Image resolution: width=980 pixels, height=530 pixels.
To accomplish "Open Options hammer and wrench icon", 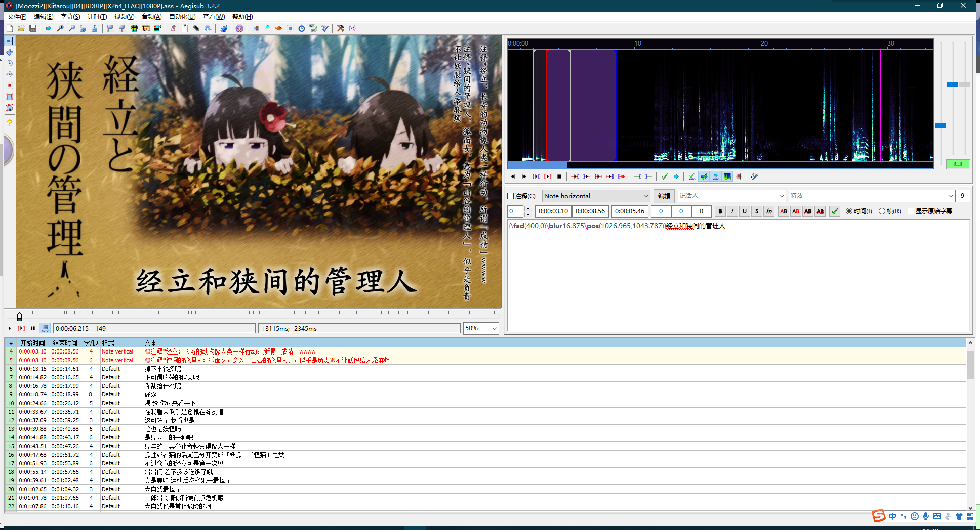I will point(341,28).
